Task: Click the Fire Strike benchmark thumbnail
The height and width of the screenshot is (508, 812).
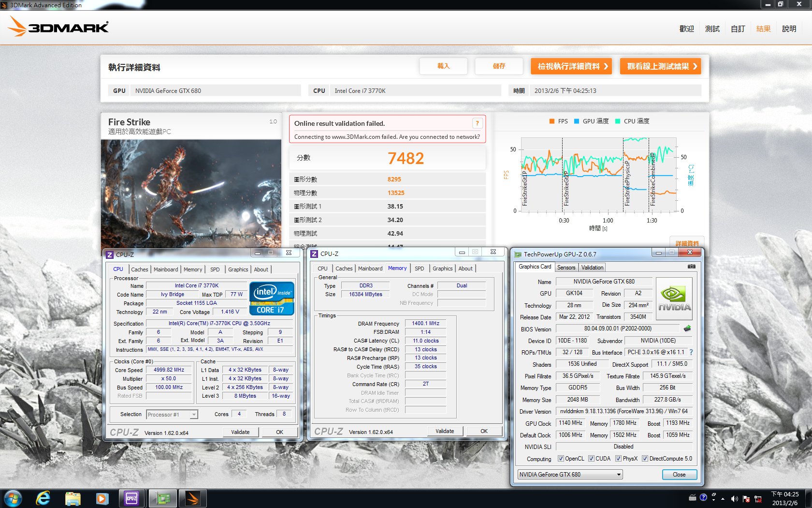Action: coord(191,194)
